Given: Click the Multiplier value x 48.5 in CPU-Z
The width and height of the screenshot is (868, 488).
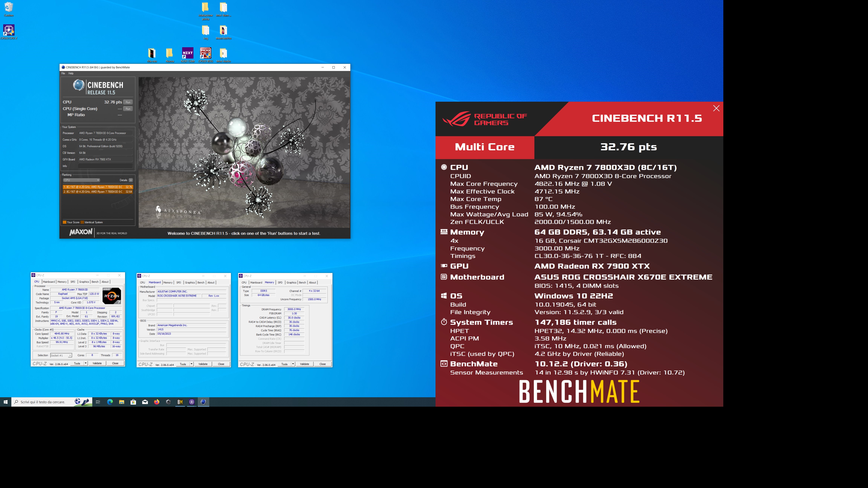Looking at the screenshot, I should (62, 338).
